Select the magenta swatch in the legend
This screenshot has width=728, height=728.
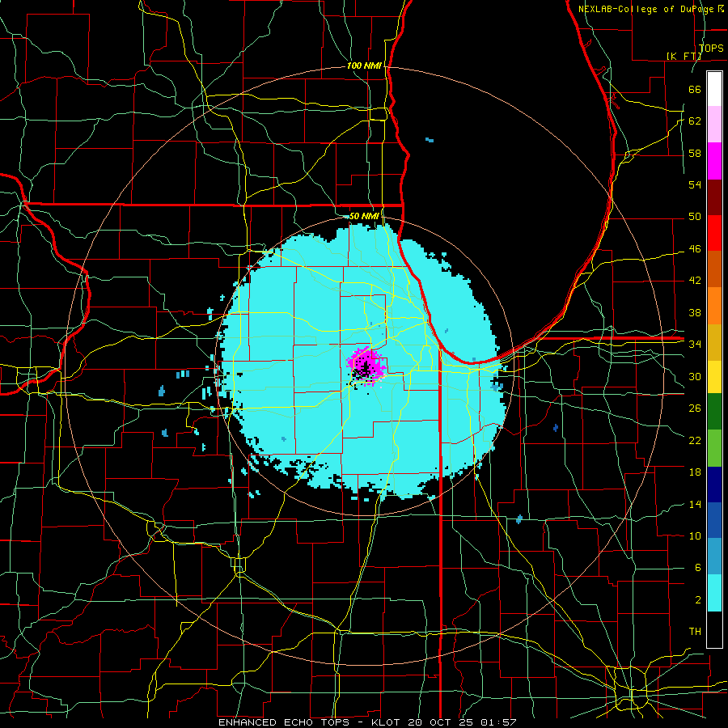pyautogui.click(x=714, y=161)
